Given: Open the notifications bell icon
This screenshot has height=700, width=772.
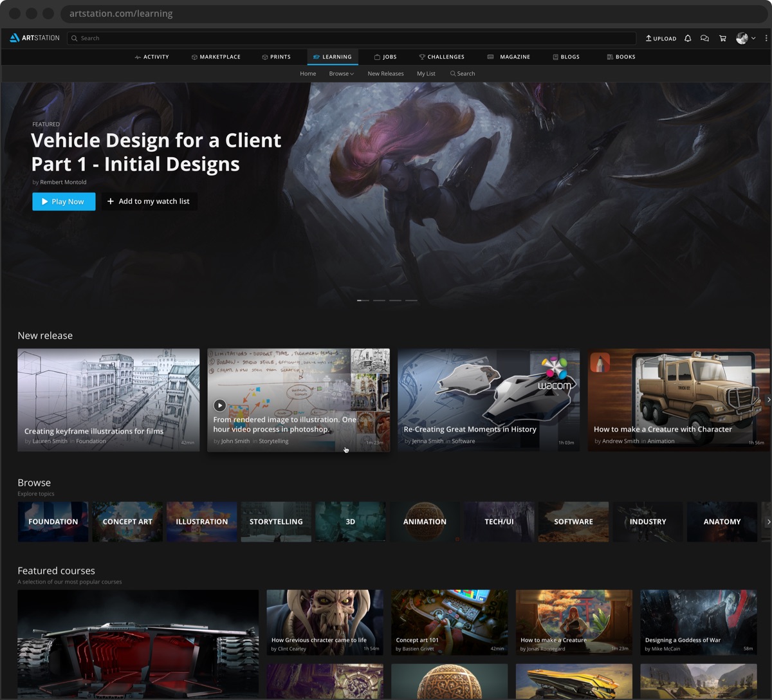Looking at the screenshot, I should click(x=688, y=39).
